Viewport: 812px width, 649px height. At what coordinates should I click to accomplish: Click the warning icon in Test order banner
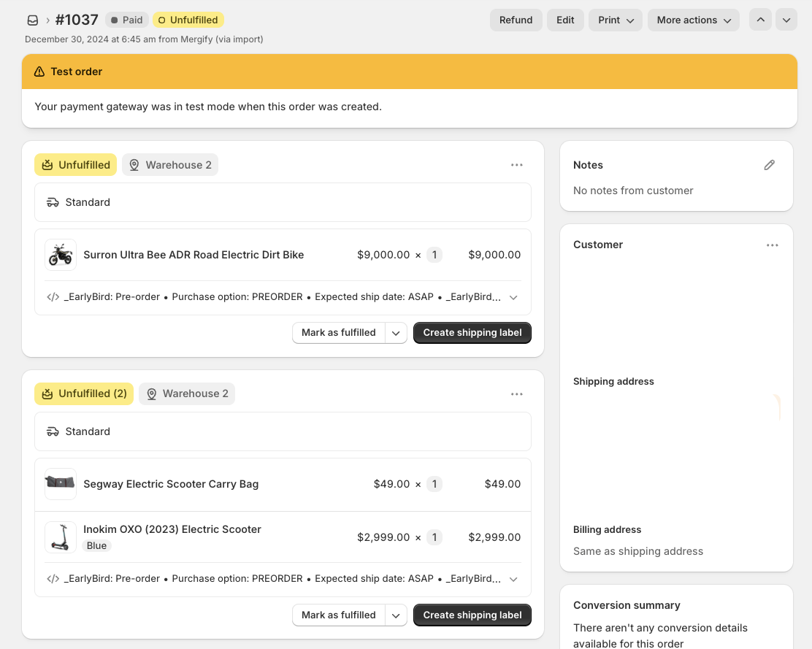(x=38, y=72)
